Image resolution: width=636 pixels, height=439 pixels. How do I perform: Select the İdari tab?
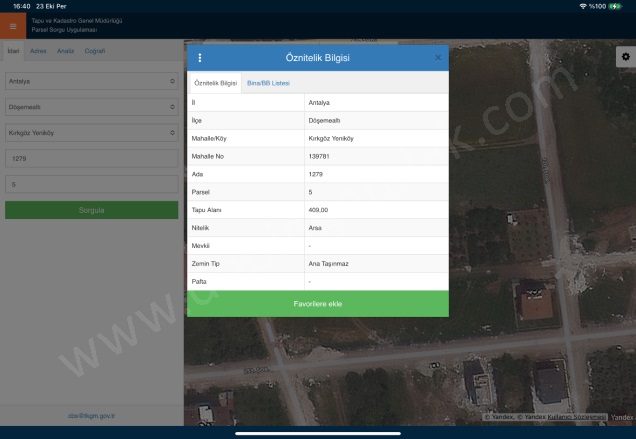coord(13,50)
